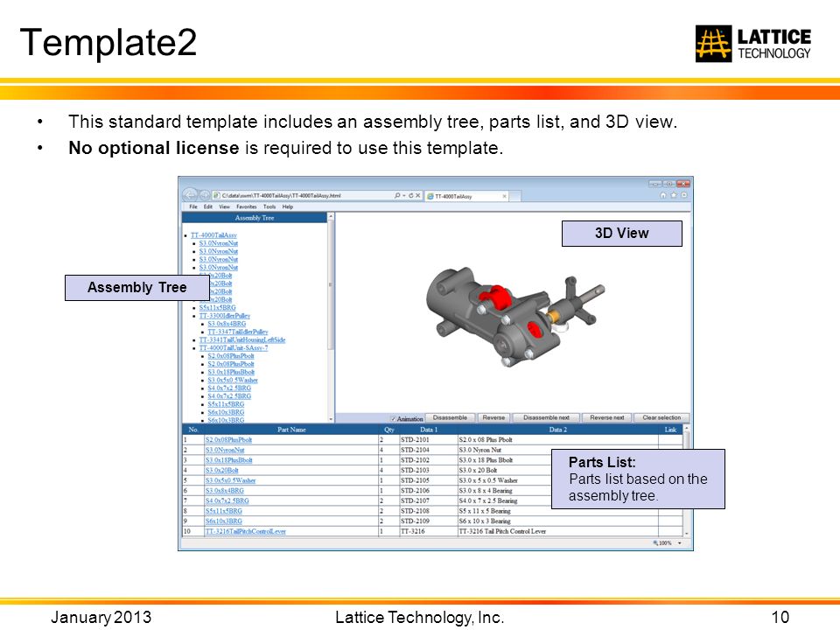Image resolution: width=840 pixels, height=630 pixels.
Task: Select TT-4000TailUnit-SAssy-7 in the tree
Action: 234,348
